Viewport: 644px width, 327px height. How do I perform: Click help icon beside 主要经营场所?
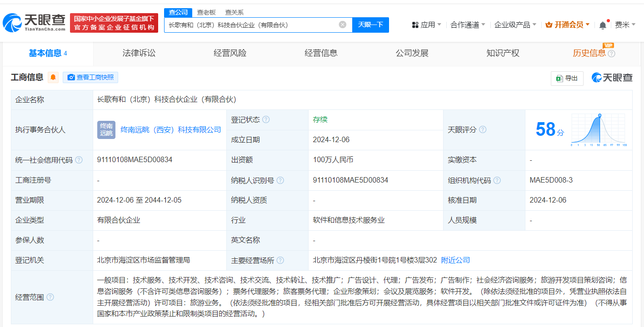pos(280,261)
